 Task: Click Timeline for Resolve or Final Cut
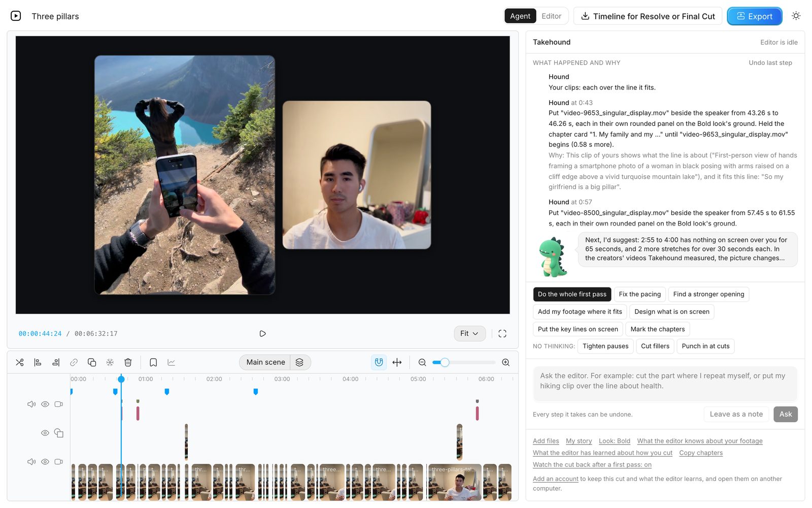[x=648, y=16]
